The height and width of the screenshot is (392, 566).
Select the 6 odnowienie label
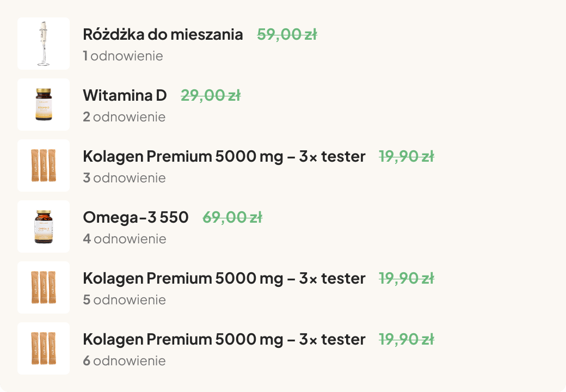124,361
